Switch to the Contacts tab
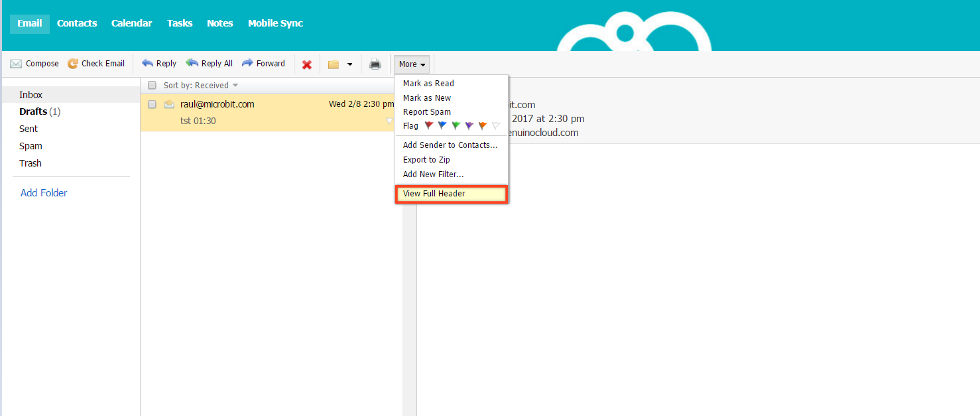 pyautogui.click(x=77, y=23)
